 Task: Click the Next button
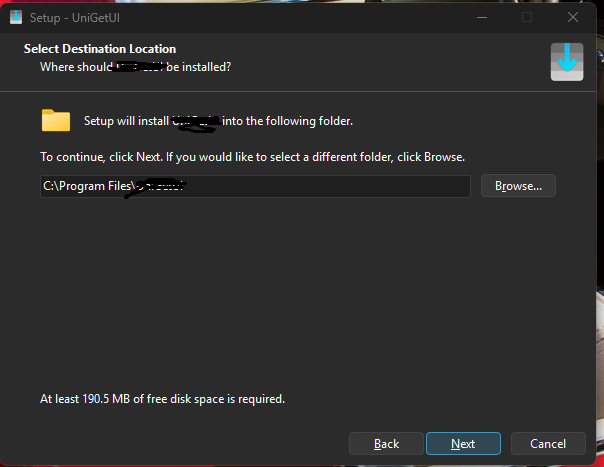coord(463,443)
